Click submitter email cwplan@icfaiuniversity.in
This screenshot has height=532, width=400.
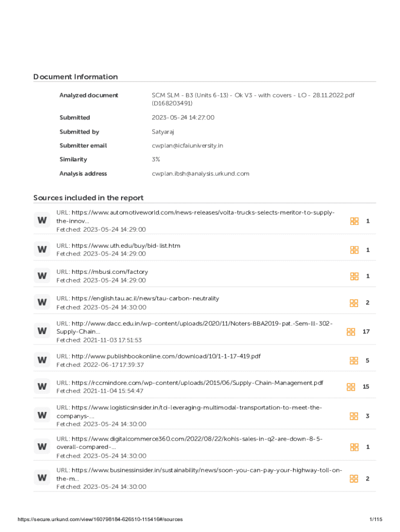187,145
